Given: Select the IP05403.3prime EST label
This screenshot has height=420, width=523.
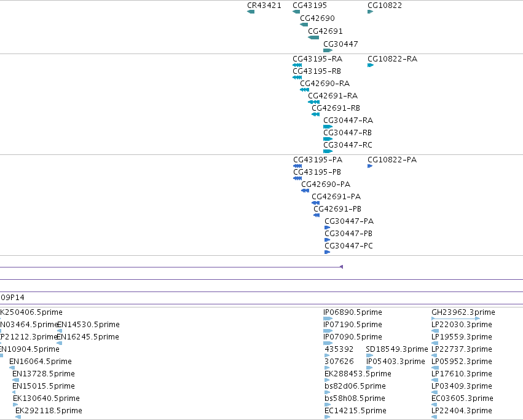Looking at the screenshot, I should (x=396, y=362).
